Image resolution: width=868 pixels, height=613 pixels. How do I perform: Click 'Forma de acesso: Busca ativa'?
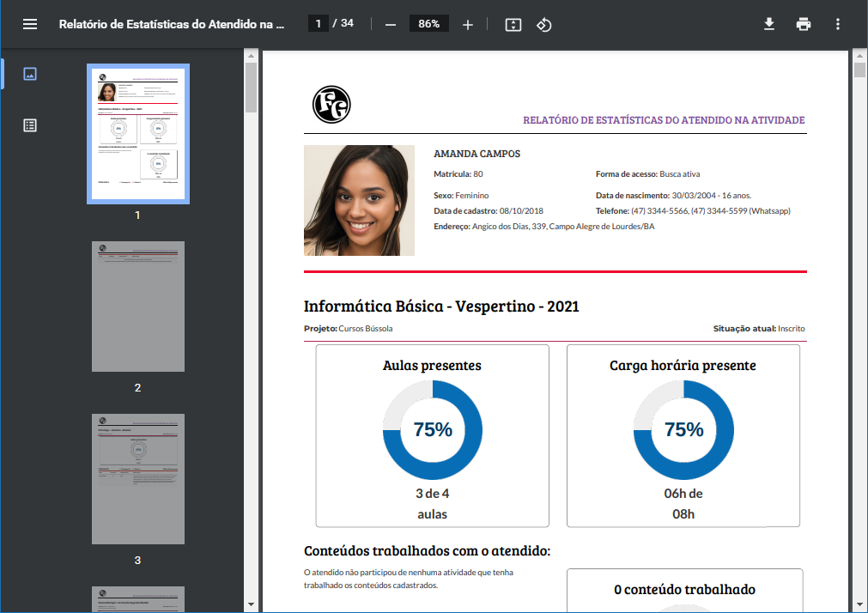[647, 174]
